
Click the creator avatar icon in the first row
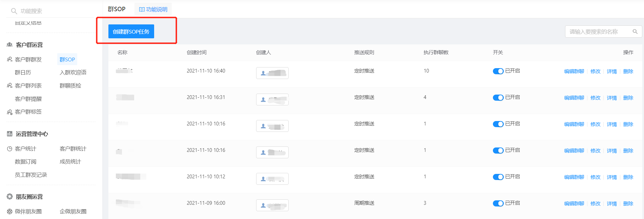click(x=263, y=73)
